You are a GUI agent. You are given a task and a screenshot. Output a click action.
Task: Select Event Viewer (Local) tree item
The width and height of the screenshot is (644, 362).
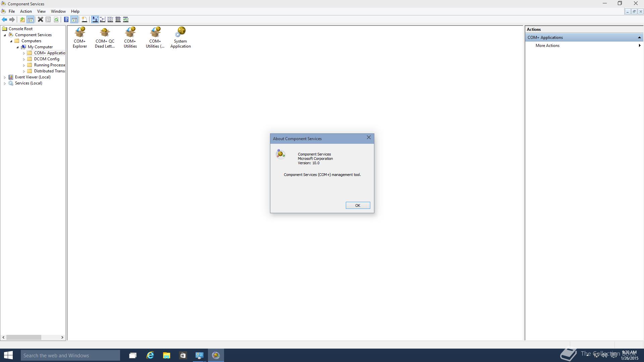click(x=33, y=77)
